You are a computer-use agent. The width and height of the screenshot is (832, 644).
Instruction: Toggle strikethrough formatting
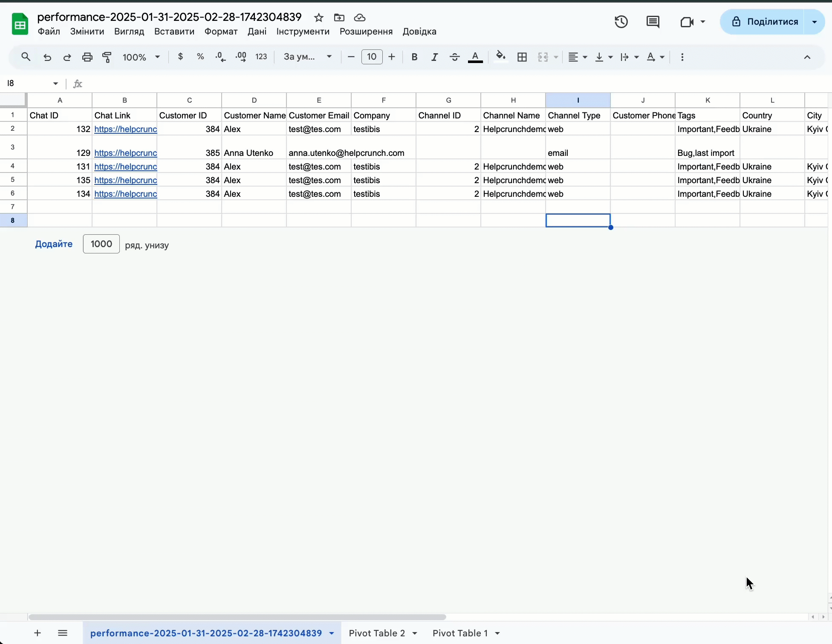tap(455, 57)
